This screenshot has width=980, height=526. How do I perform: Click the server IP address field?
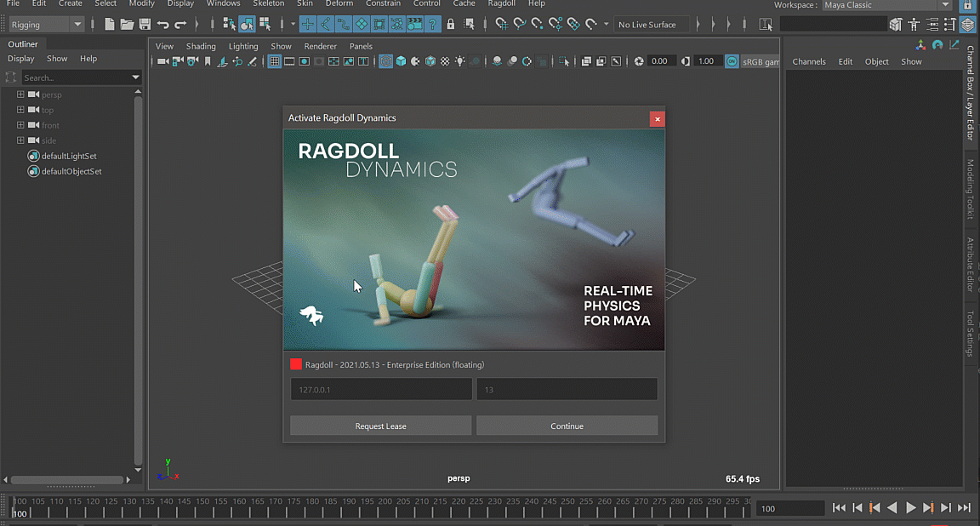point(380,390)
